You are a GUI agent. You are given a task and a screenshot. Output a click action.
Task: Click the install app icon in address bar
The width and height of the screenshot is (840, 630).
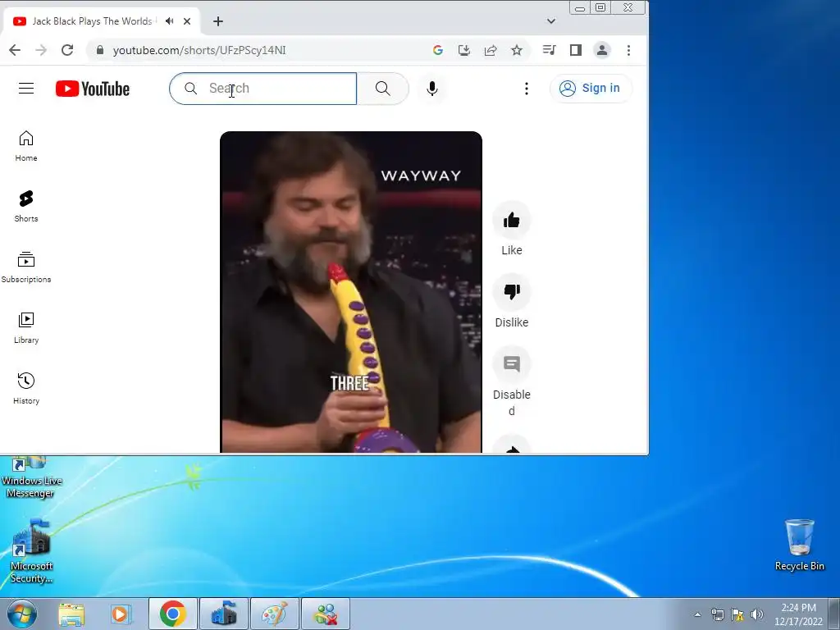[x=464, y=50]
